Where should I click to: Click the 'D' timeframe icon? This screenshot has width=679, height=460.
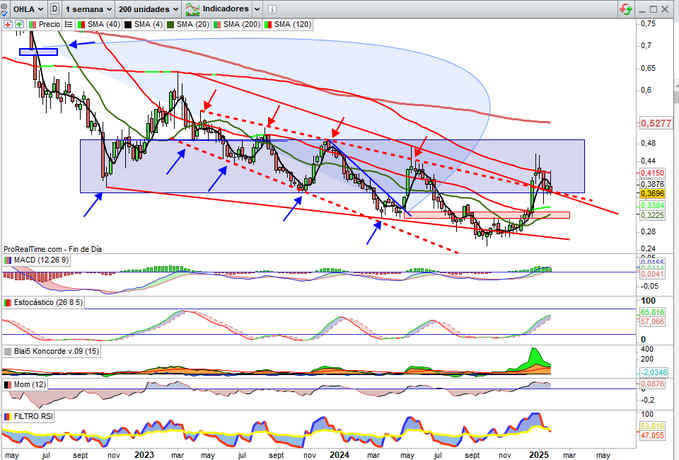click(53, 7)
